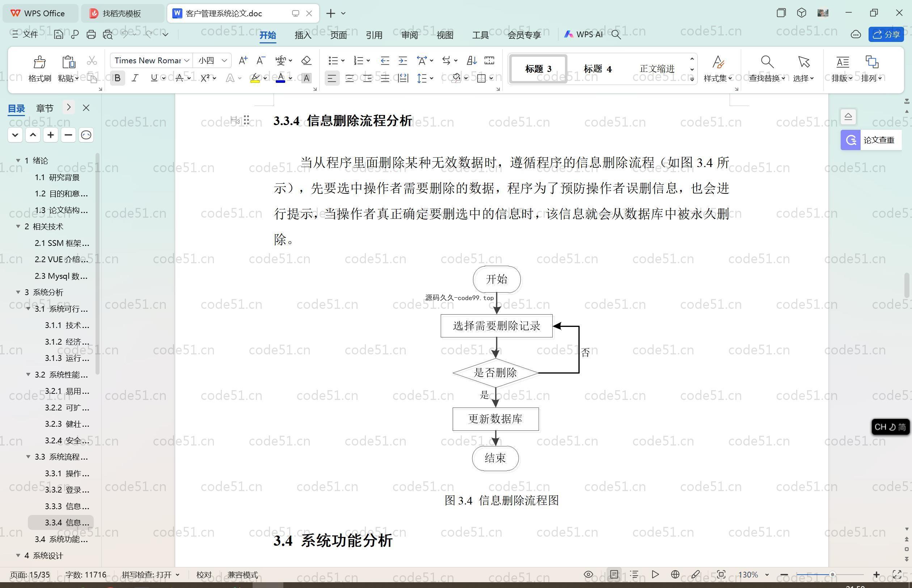912x588 pixels.
Task: Click the Save icon in quick toolbar
Action: 58,34
